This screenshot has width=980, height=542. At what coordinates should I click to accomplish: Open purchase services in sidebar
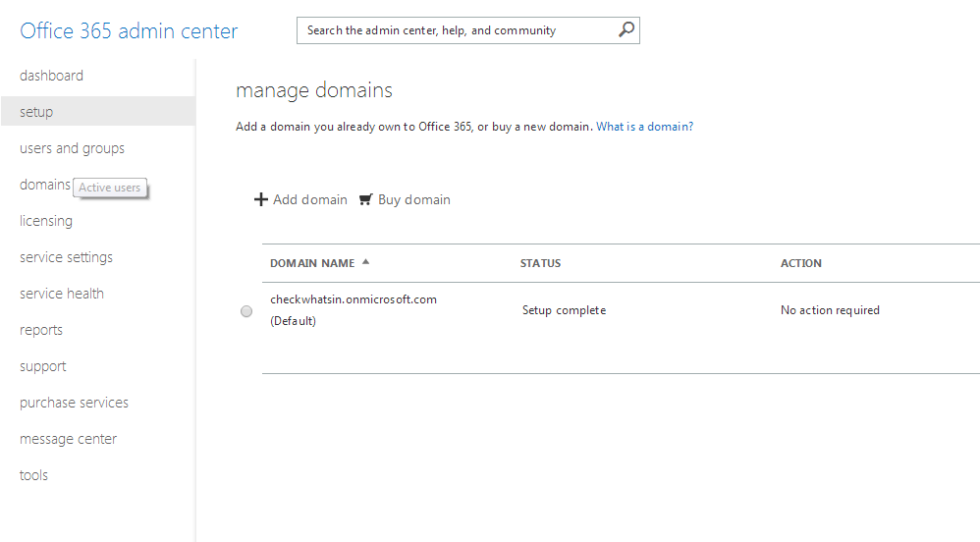(74, 403)
